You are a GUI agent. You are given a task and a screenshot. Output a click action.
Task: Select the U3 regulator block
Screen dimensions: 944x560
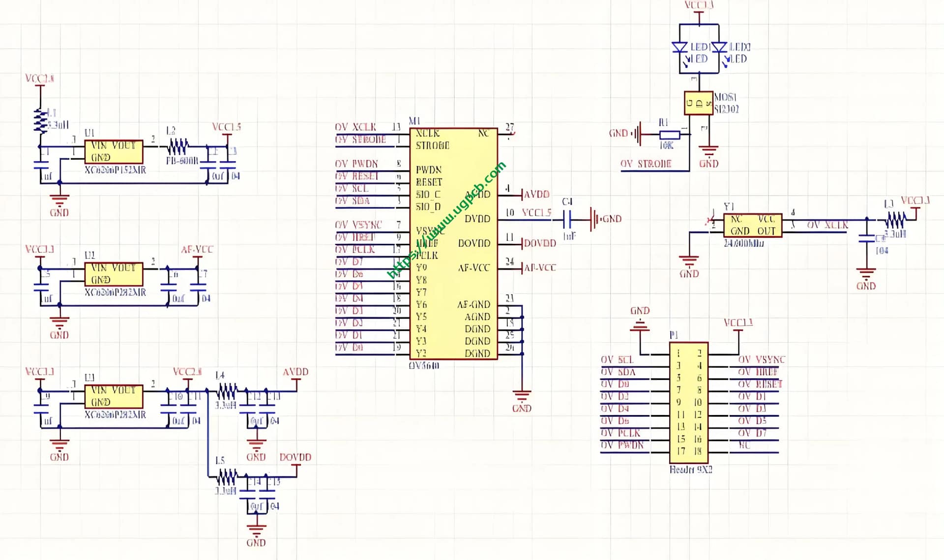114,396
